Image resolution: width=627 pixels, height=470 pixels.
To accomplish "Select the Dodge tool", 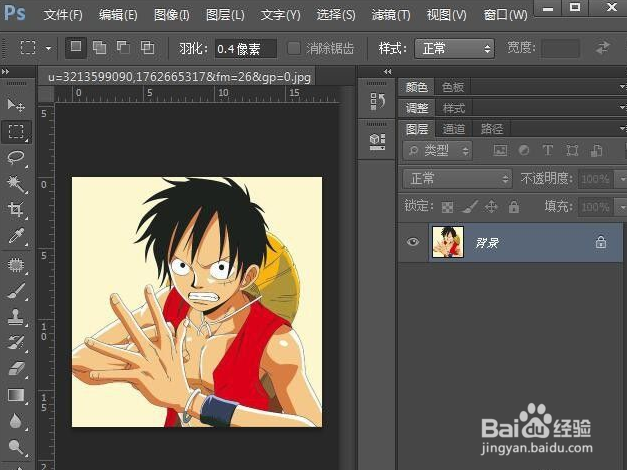I will 16,447.
